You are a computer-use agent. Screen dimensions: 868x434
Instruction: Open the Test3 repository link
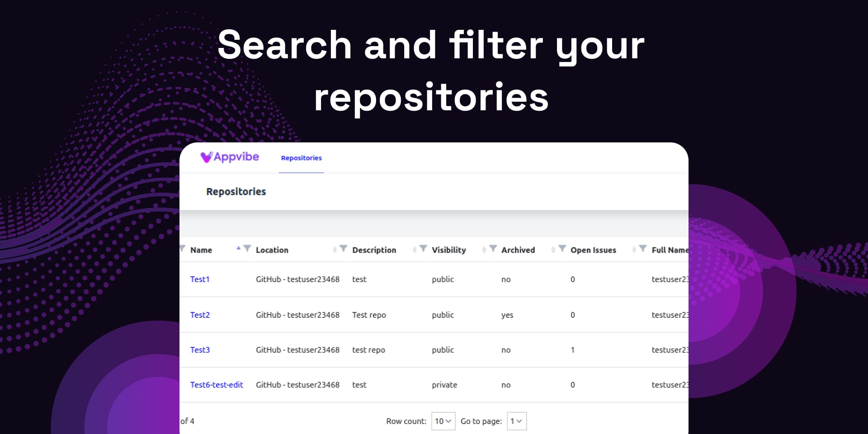(200, 350)
